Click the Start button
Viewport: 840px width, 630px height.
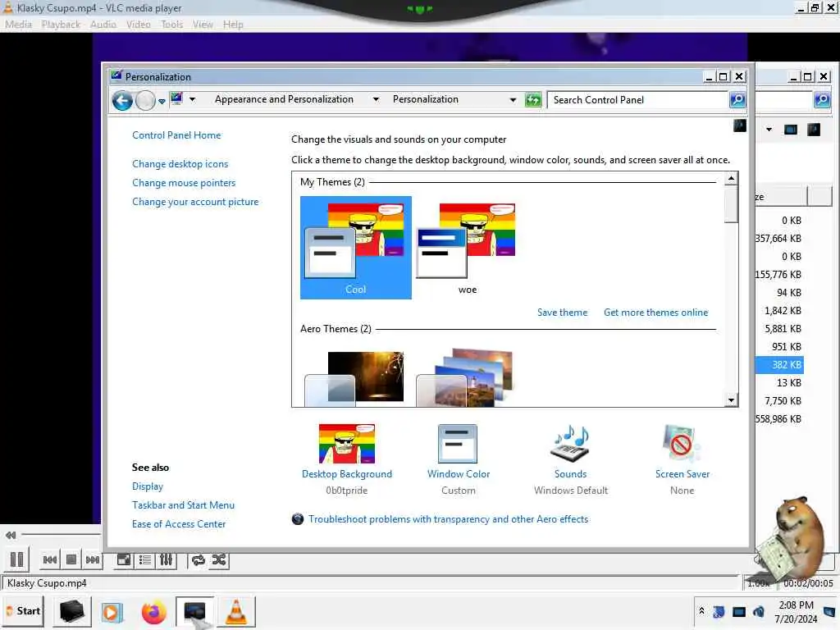[x=22, y=610]
